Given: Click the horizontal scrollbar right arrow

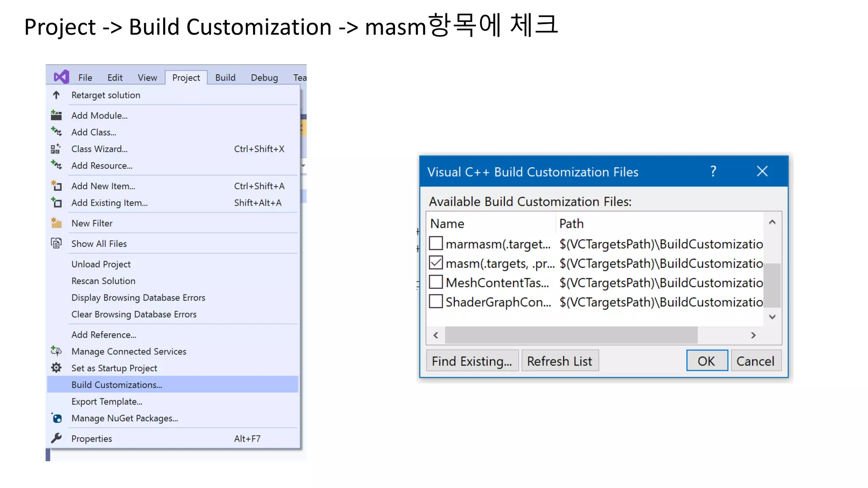Looking at the screenshot, I should [753, 335].
